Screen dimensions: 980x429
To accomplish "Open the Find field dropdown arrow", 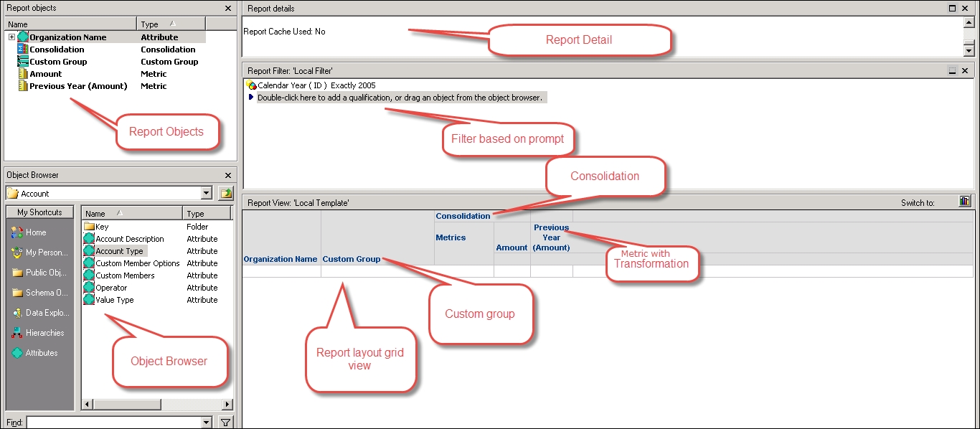I will coord(207,423).
